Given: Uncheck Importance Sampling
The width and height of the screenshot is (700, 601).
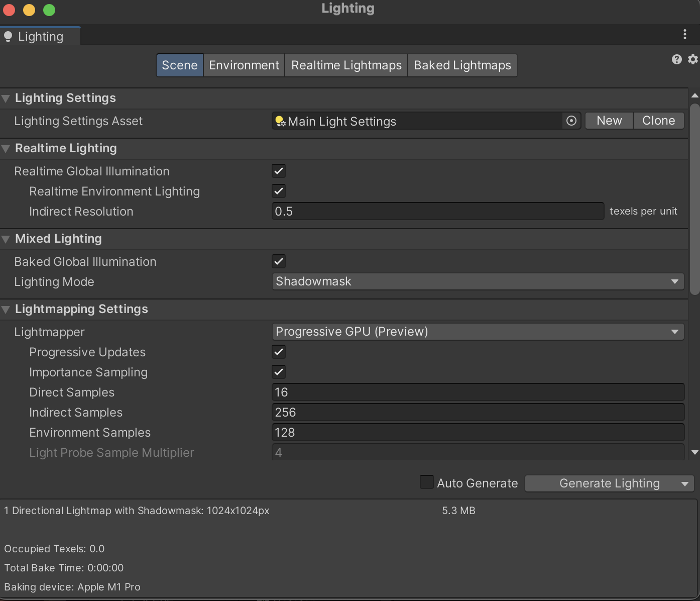Looking at the screenshot, I should click(x=279, y=372).
